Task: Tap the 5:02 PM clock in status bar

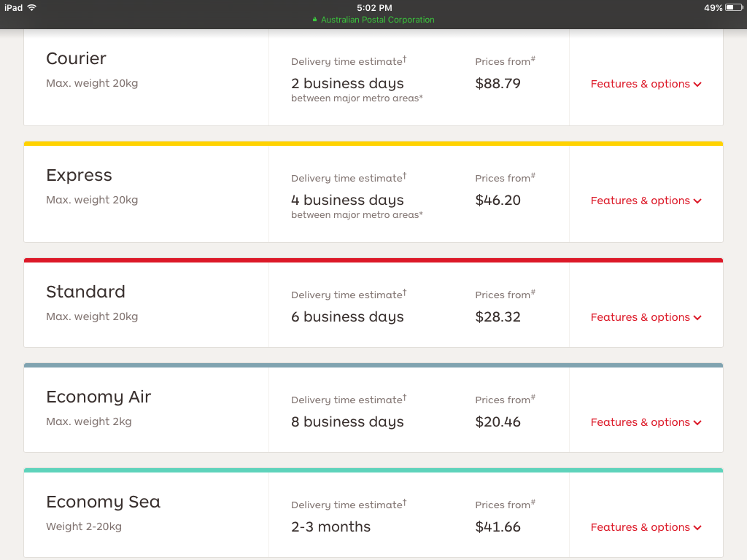Action: pos(374,7)
